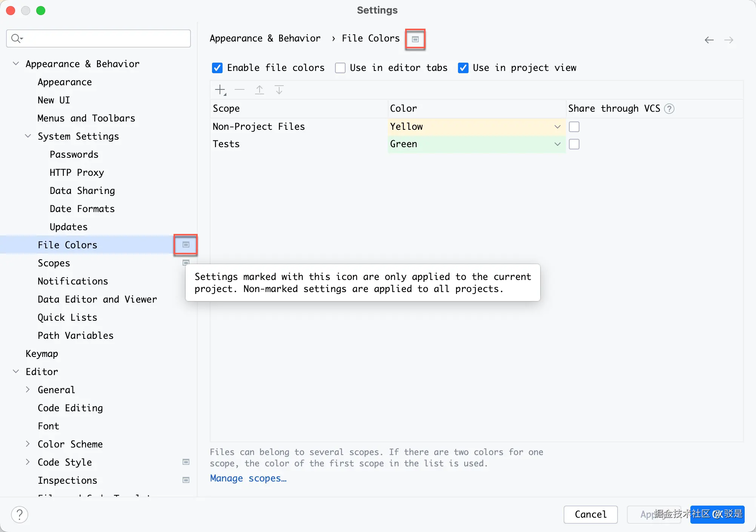Open the Keymap settings page
Image resolution: width=756 pixels, height=532 pixels.
pyautogui.click(x=42, y=354)
